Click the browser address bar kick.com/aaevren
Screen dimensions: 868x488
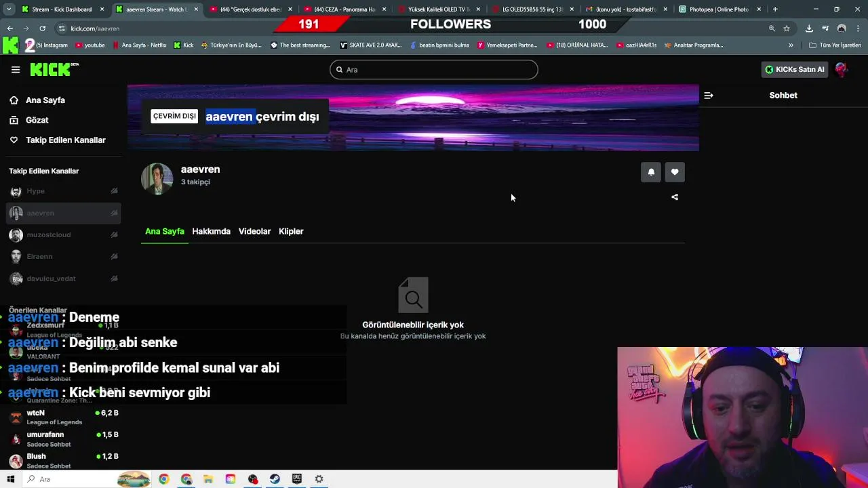pyautogui.click(x=407, y=28)
